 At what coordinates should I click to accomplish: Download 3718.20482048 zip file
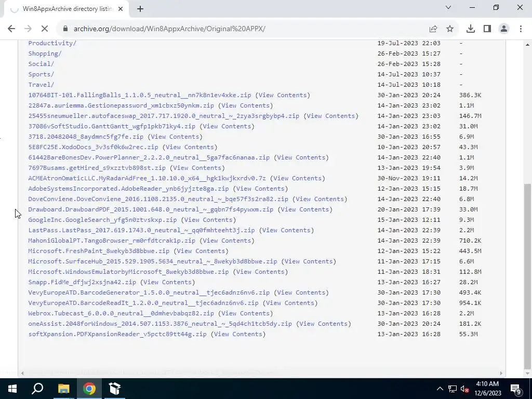(86, 137)
